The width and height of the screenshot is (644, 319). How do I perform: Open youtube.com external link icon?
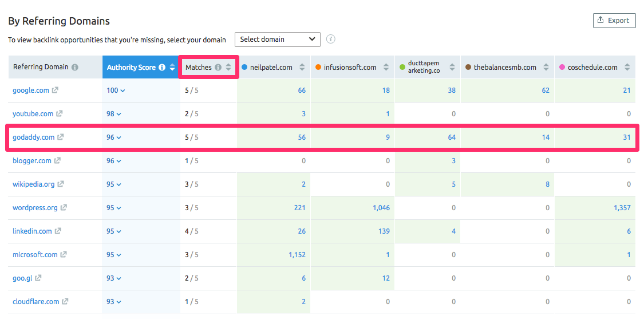pyautogui.click(x=59, y=113)
